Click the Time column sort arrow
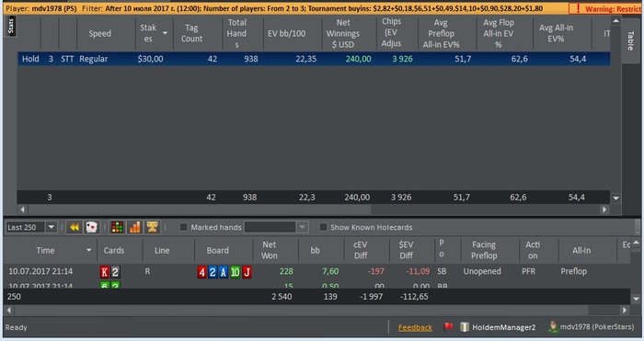The image size is (644, 341). 88,250
